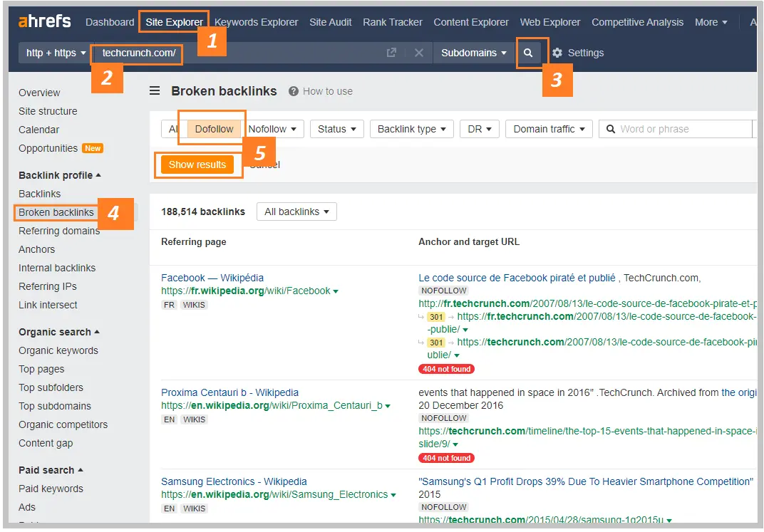Open the URL in a new tab icon

coord(391,53)
